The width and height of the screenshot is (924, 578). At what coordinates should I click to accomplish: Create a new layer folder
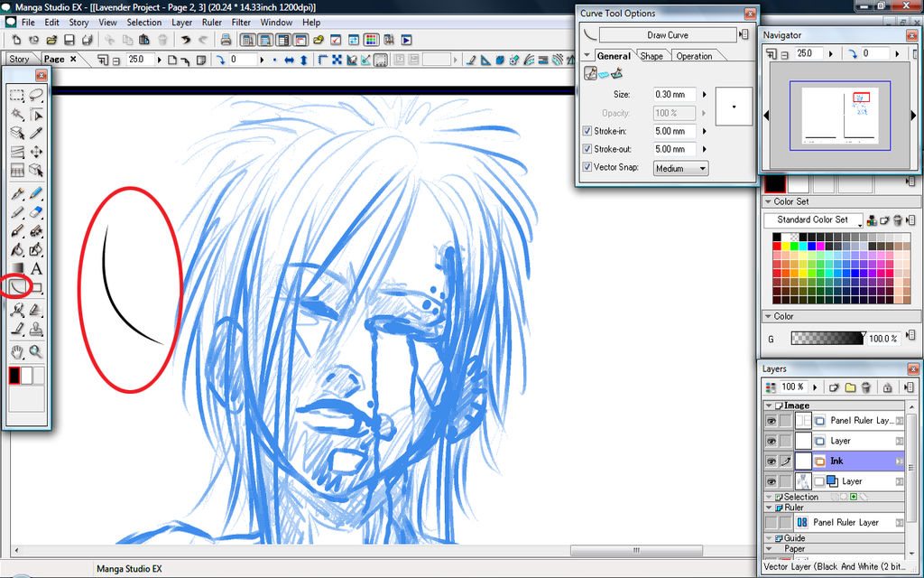pyautogui.click(x=849, y=387)
